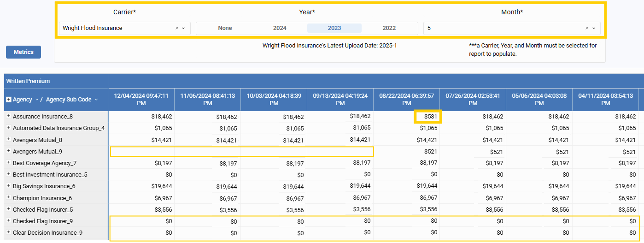The image size is (644, 243).
Task: Select year 2022 in the Year selector
Action: pos(389,28)
